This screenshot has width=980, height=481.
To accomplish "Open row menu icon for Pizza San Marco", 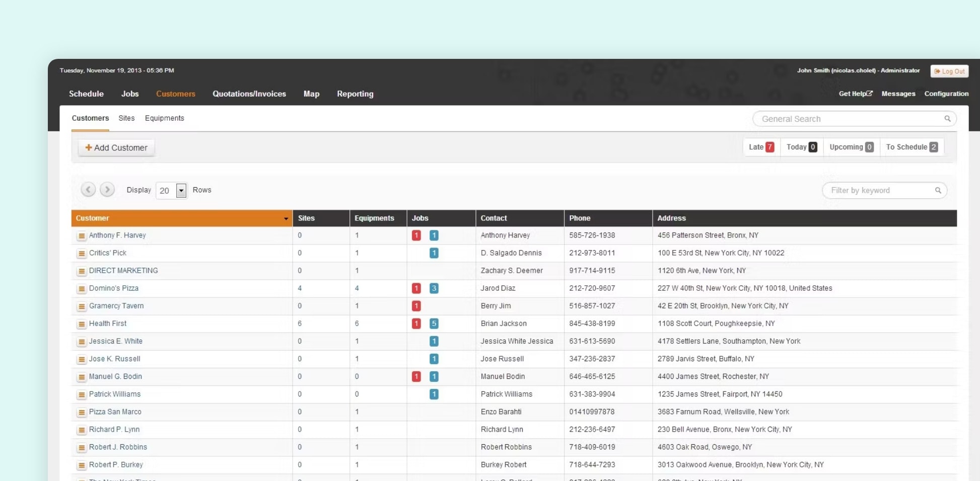I will tap(81, 412).
